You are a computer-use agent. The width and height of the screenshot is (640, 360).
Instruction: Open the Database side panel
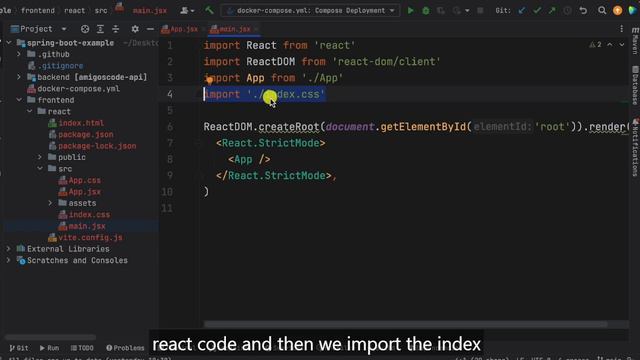[635, 86]
